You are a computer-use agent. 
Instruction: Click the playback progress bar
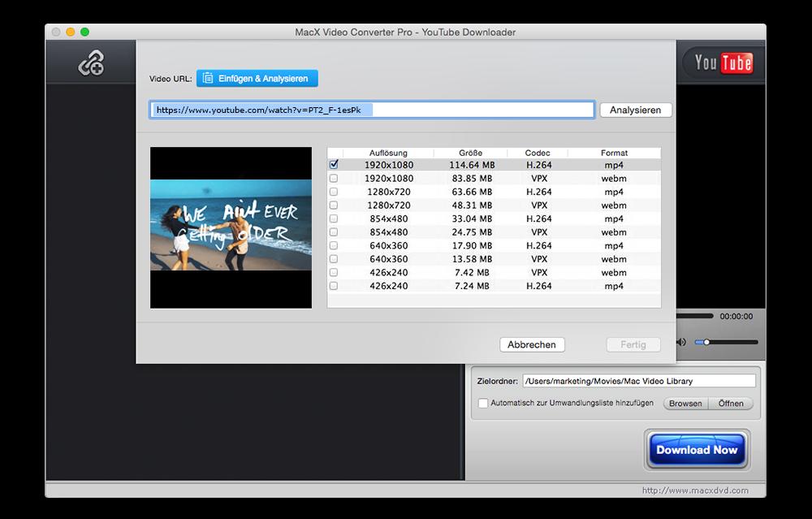(x=695, y=316)
